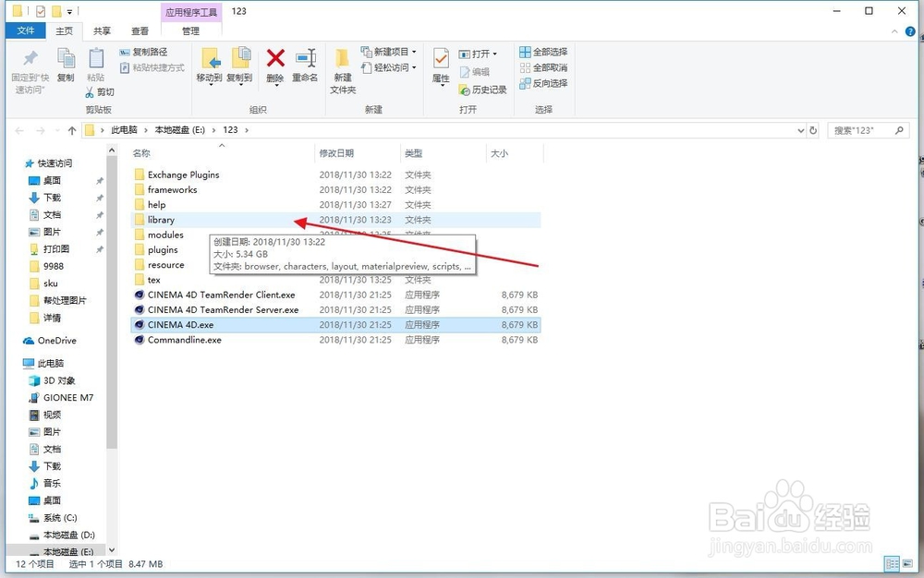The height and width of the screenshot is (578, 924).
Task: Open the New Item (新建项目) dropdown
Action: [388, 52]
